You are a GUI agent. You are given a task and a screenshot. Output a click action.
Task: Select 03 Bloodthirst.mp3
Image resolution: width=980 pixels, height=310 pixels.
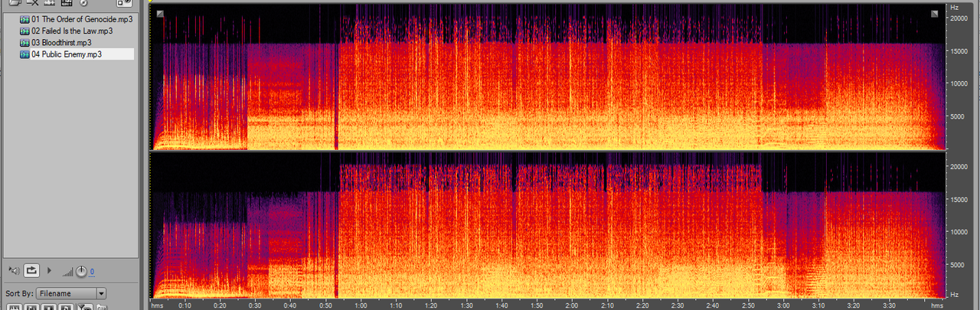point(61,43)
